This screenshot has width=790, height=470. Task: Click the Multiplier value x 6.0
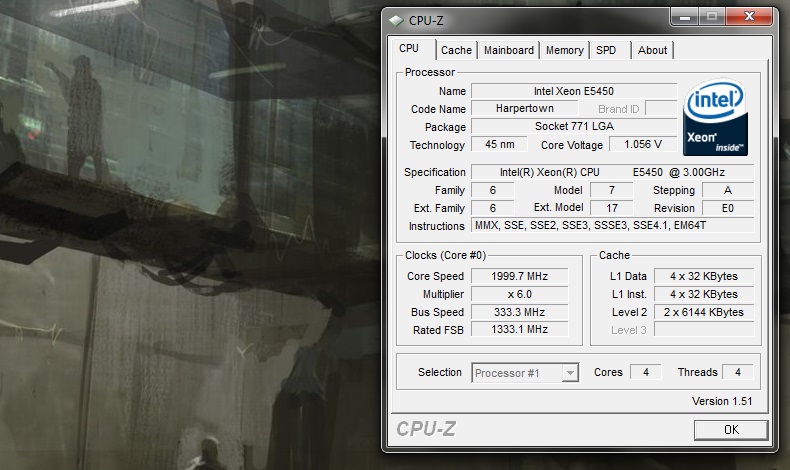coord(519,294)
